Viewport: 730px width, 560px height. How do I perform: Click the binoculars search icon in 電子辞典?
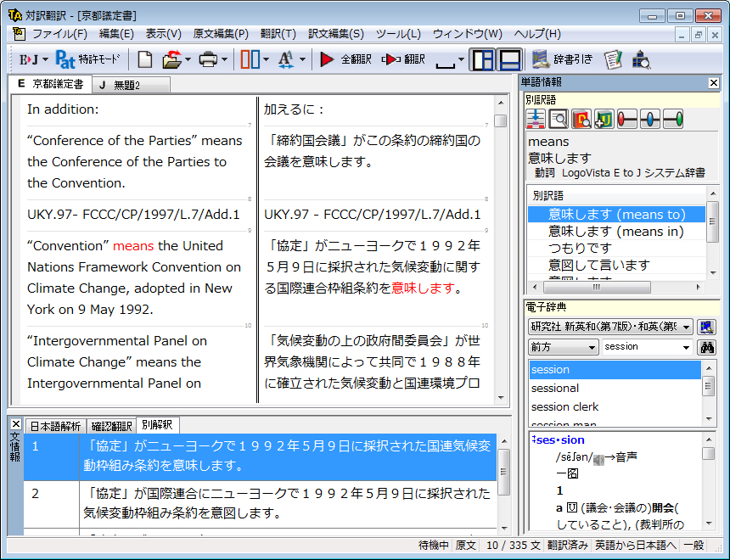click(x=705, y=347)
